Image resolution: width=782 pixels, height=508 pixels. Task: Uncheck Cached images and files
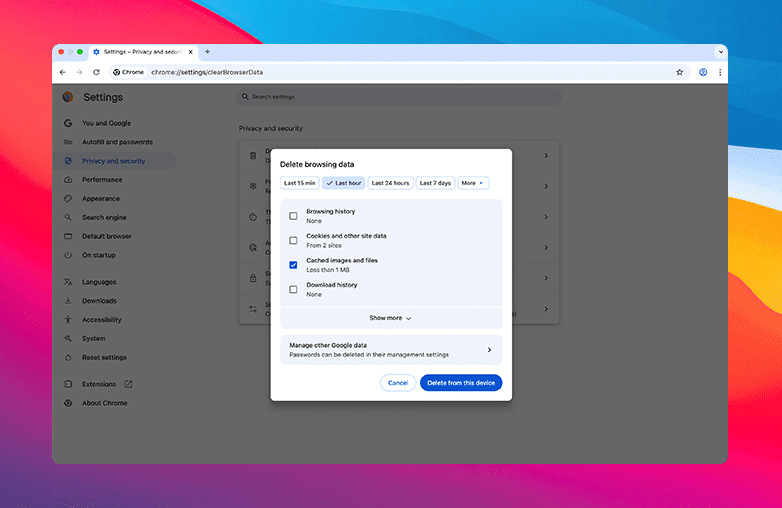coord(293,265)
